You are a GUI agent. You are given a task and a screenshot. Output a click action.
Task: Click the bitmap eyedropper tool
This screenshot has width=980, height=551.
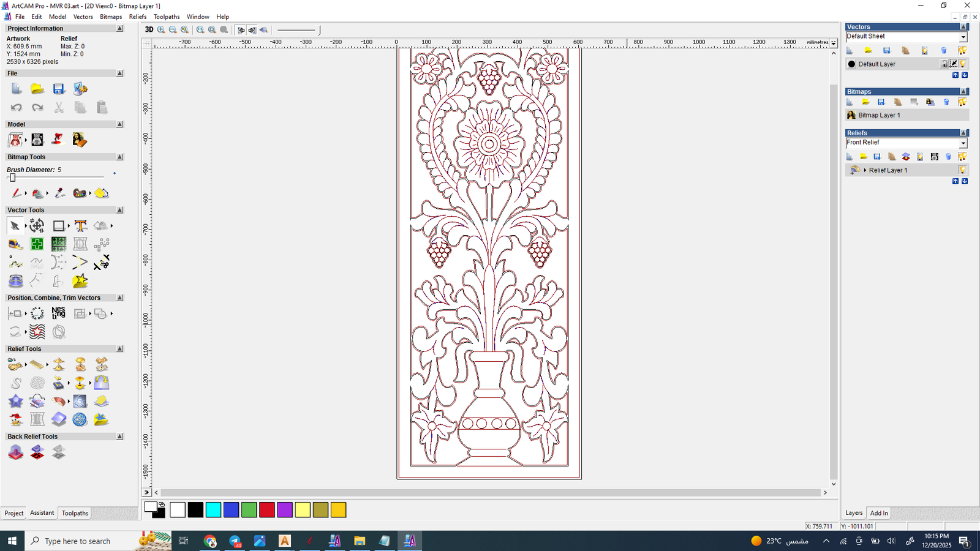(x=59, y=193)
